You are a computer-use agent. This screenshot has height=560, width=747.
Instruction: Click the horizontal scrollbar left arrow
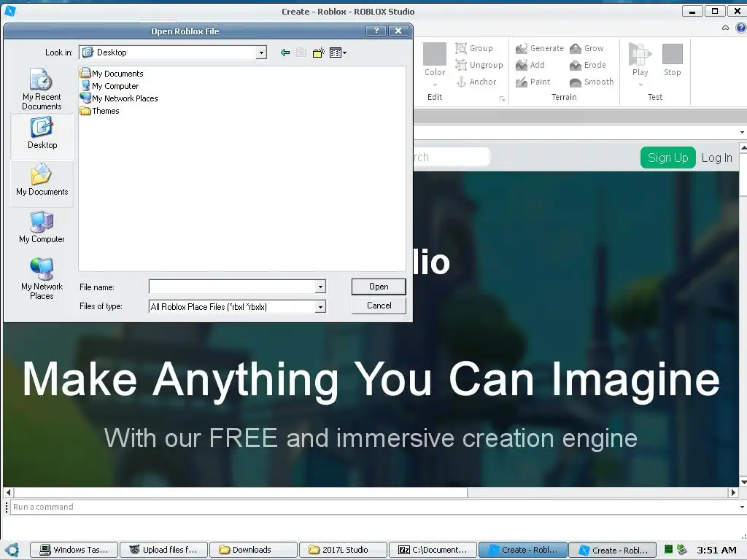pos(8,492)
